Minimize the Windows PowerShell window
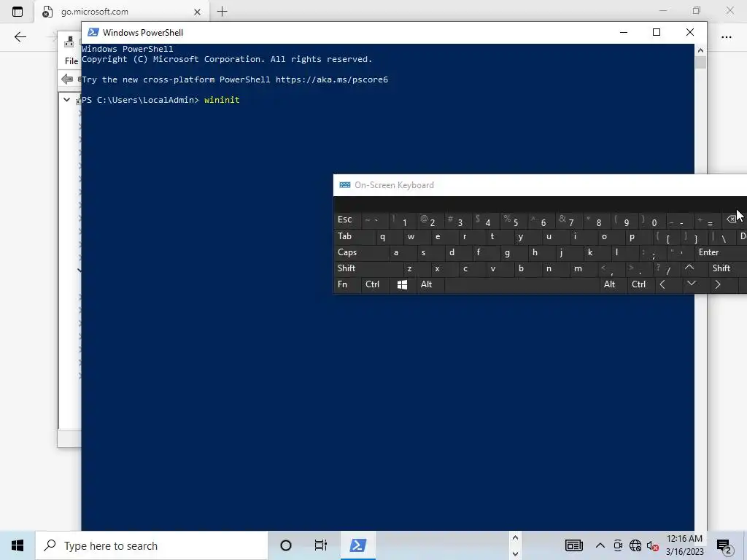 pyautogui.click(x=624, y=32)
